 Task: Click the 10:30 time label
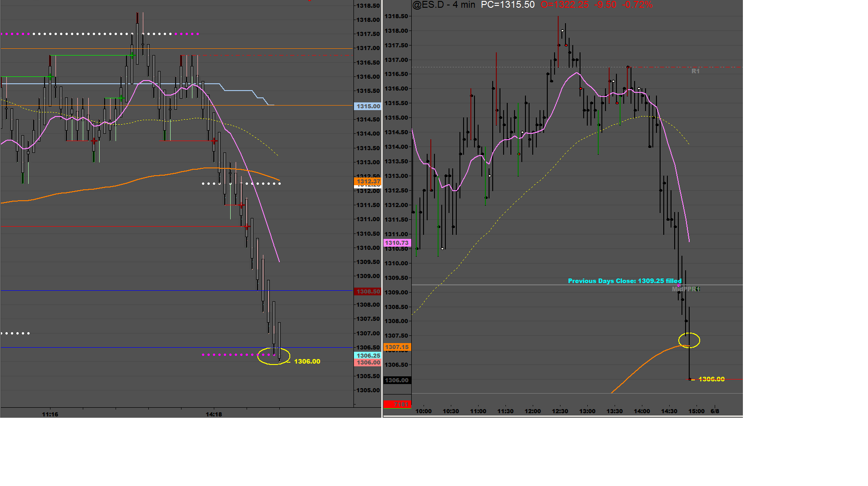pos(451,411)
